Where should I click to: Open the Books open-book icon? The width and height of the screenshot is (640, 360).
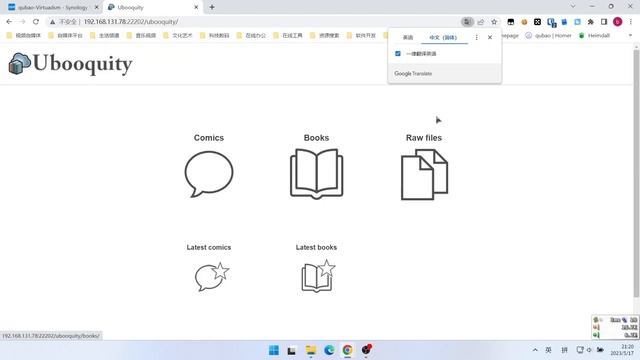[316, 174]
